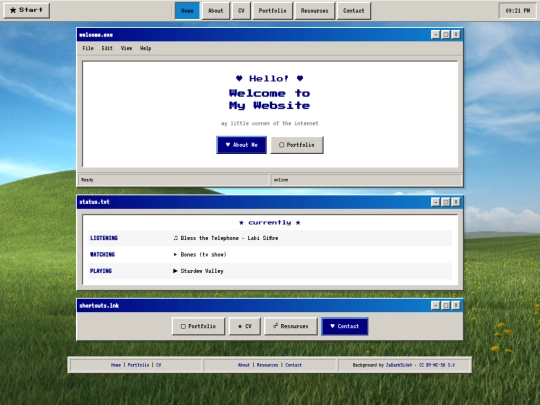Open the CC BY-NC-SA 3.0 license link
This screenshot has width=540, height=405.
coord(437,365)
